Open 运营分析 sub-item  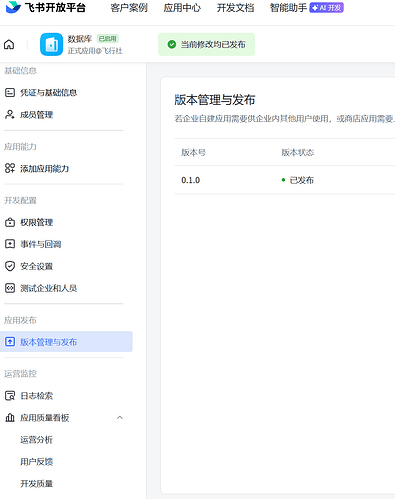pyautogui.click(x=36, y=440)
